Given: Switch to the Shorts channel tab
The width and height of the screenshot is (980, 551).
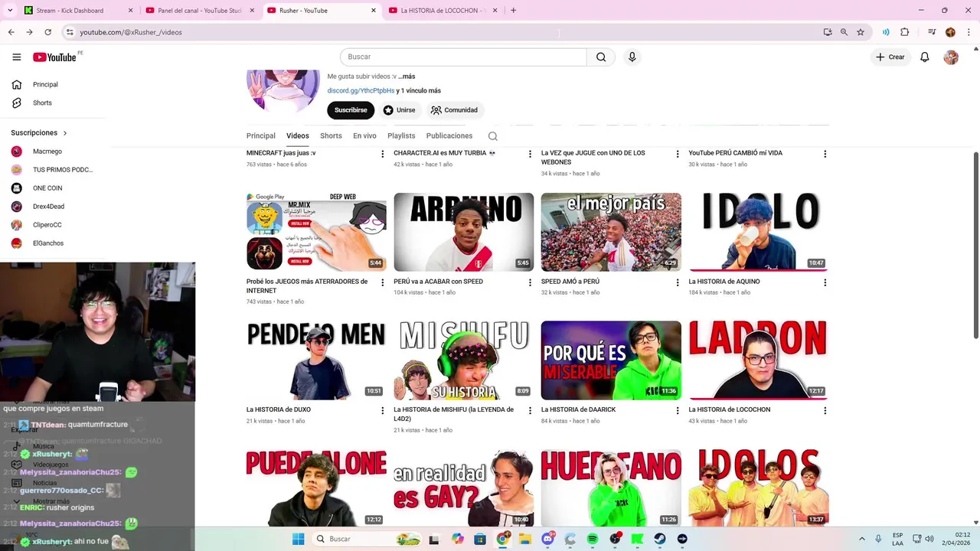Looking at the screenshot, I should [331, 135].
